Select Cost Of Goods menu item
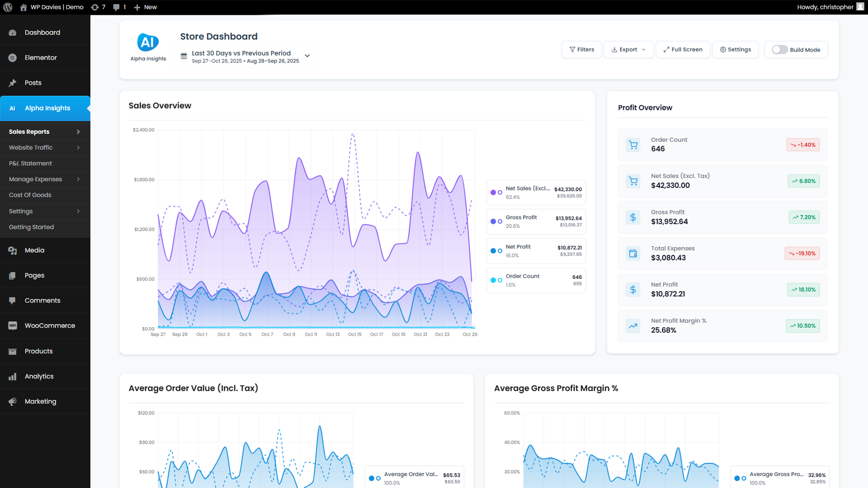 [x=30, y=195]
